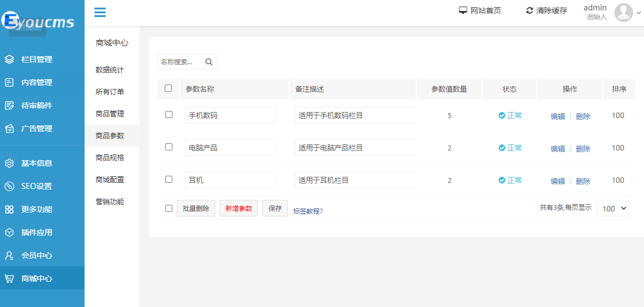Open the 标签教程? link
644x307 pixels.
(x=308, y=211)
